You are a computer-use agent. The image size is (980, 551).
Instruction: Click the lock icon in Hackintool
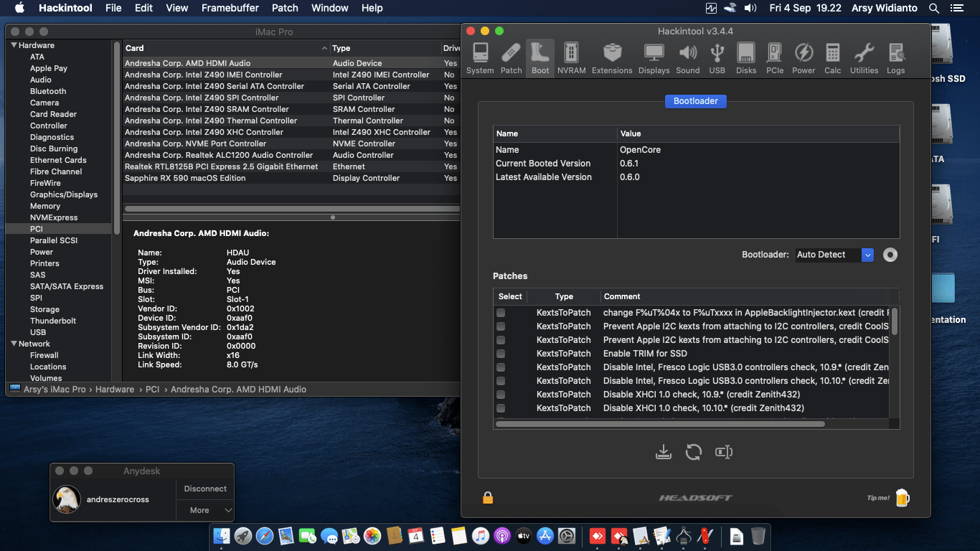487,497
